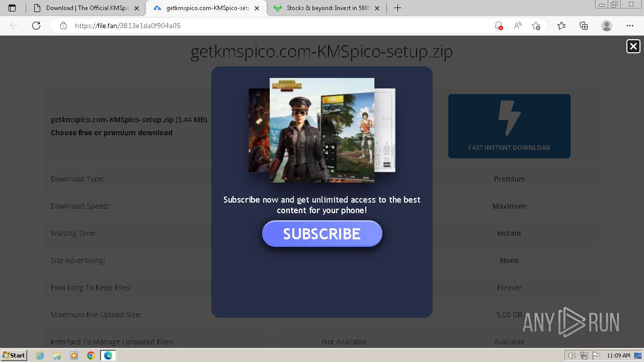Click the Maximum speed value

[x=509, y=206]
